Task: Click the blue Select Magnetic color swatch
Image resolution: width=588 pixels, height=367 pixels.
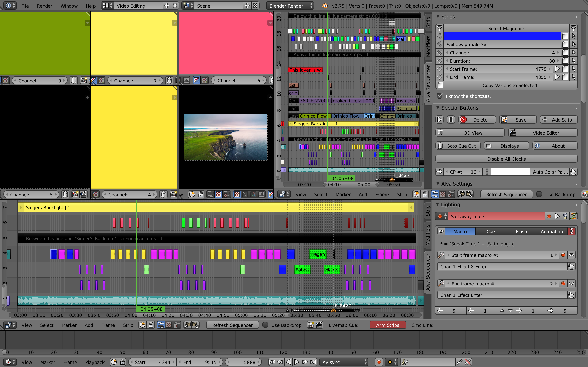Action: (502, 36)
